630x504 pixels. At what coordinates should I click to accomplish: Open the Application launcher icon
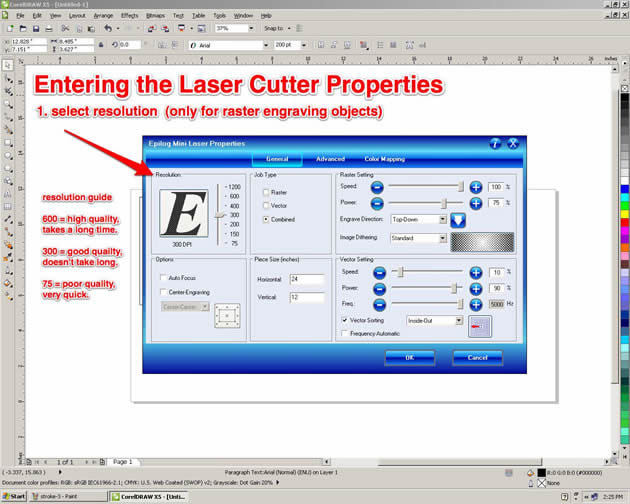coord(182,29)
